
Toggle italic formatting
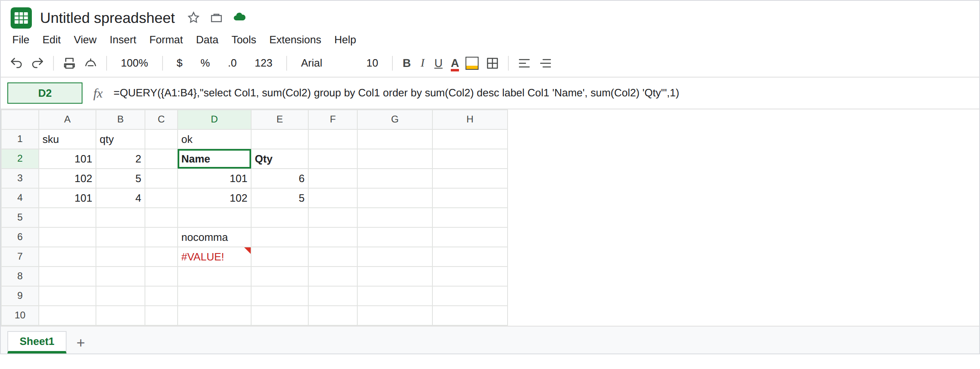click(x=423, y=63)
